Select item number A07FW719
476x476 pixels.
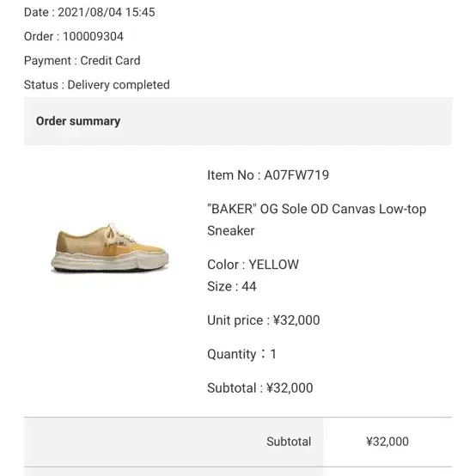pyautogui.click(x=296, y=175)
